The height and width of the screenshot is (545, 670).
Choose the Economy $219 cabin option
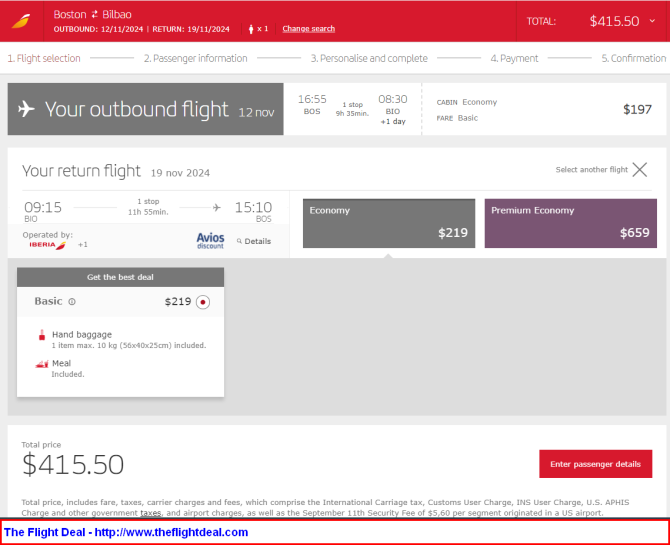[x=389, y=223]
